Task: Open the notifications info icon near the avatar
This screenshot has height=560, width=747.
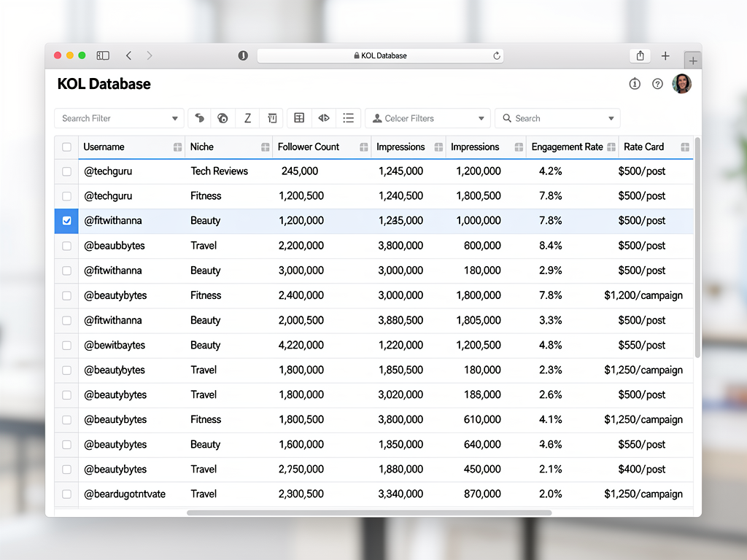Action: point(634,84)
